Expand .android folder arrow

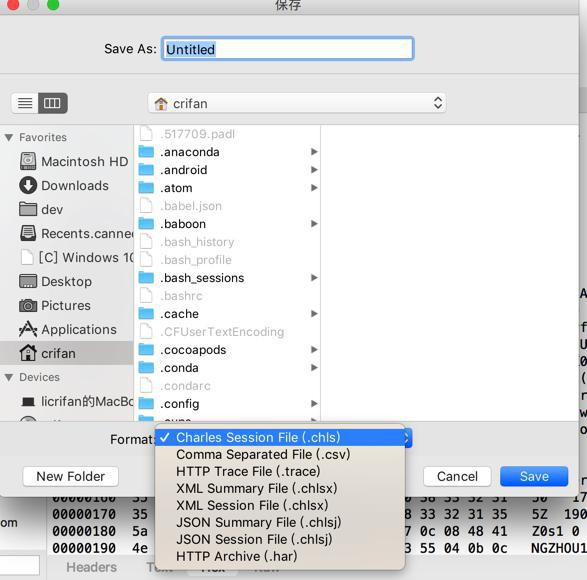(314, 170)
